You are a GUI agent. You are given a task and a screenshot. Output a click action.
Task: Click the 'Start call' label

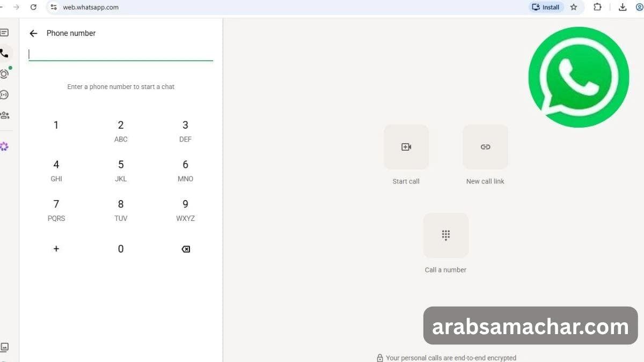click(406, 181)
